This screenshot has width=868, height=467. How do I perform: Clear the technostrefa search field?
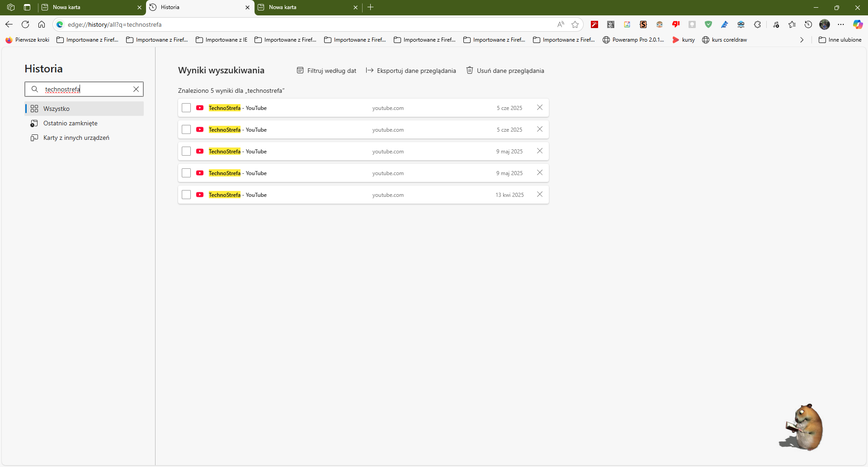click(136, 89)
